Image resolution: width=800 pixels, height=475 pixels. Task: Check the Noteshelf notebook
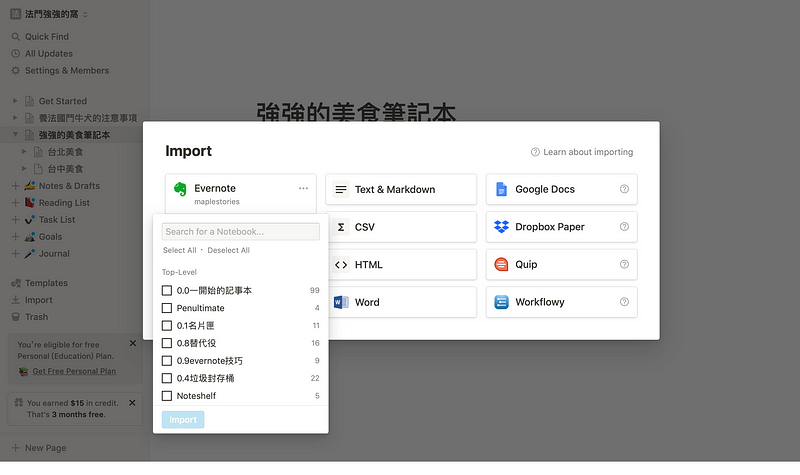tap(167, 396)
